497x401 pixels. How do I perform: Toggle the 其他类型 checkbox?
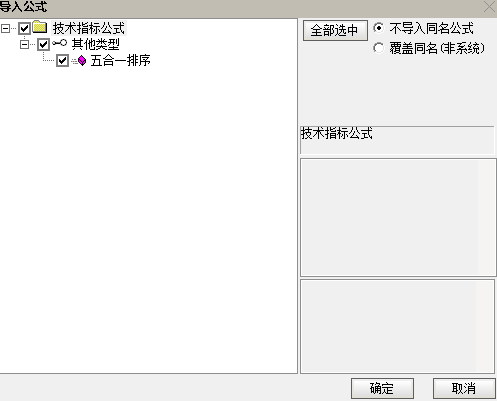coord(43,44)
